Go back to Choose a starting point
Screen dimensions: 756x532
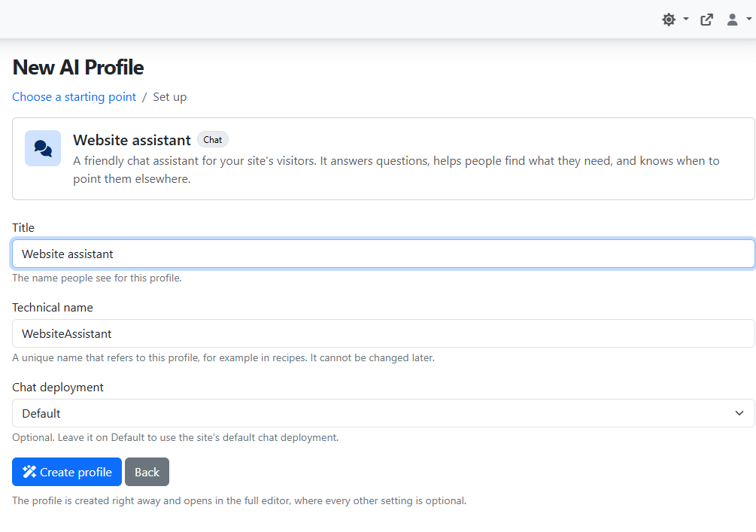(x=74, y=97)
